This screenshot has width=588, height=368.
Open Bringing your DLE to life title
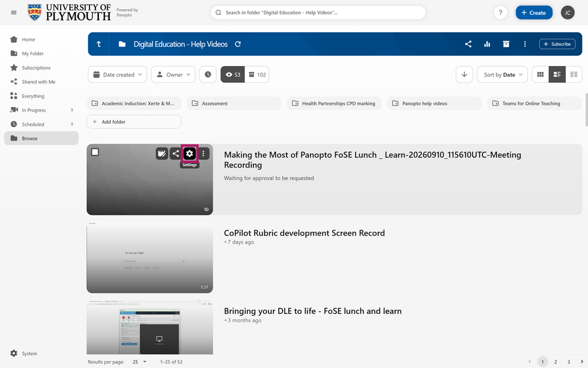313,311
